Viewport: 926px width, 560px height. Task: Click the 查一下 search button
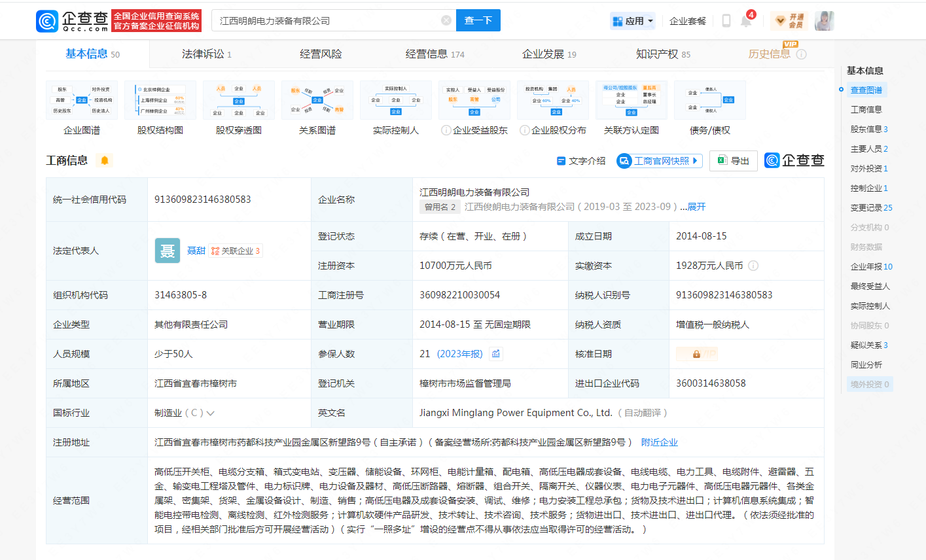[478, 20]
